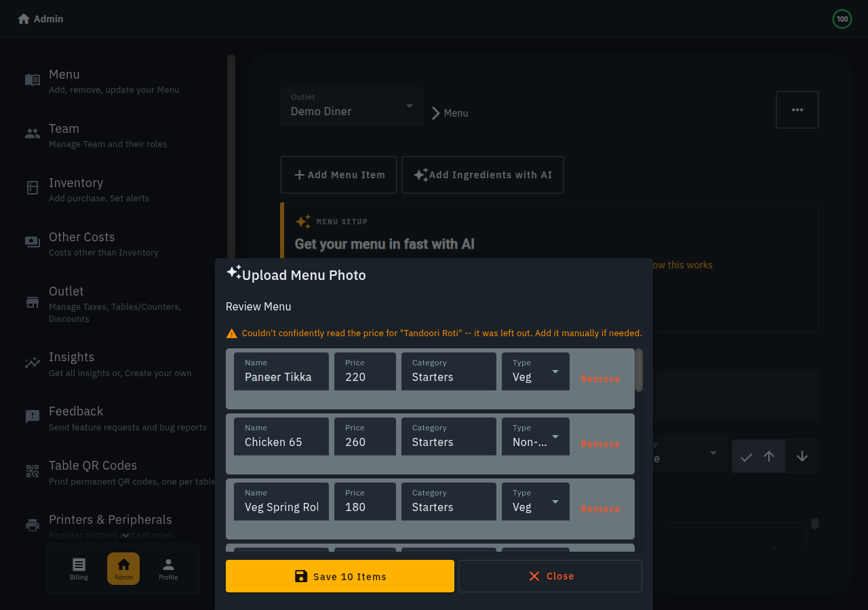868x610 pixels.
Task: Click the checkmark icon behind dialog
Action: pyautogui.click(x=747, y=457)
